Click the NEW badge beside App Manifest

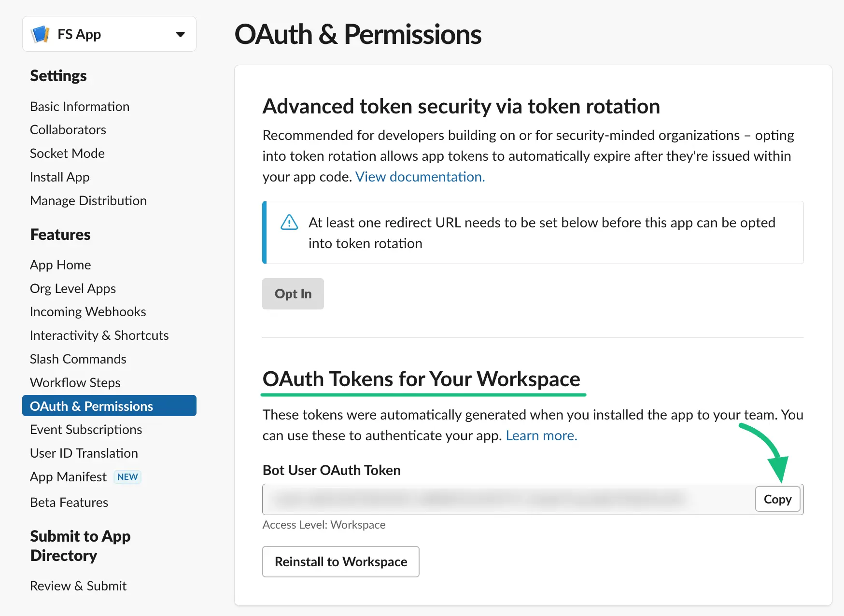tap(127, 477)
